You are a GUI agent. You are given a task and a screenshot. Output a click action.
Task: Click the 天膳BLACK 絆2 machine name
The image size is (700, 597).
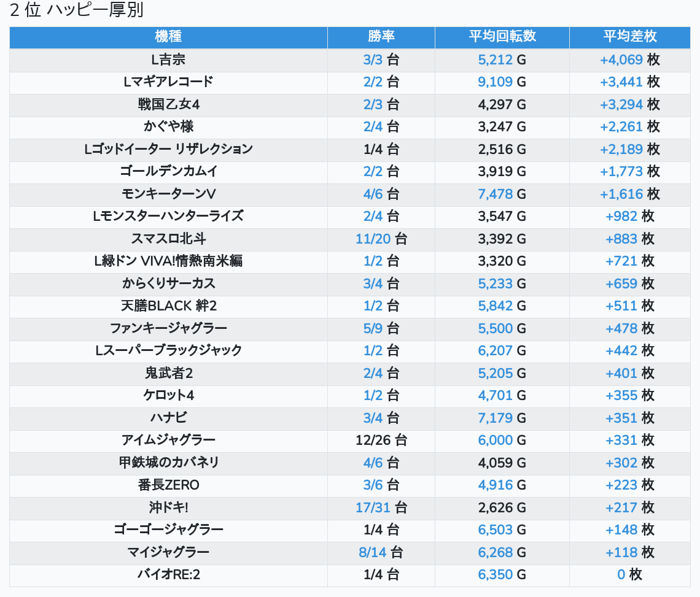(x=168, y=306)
